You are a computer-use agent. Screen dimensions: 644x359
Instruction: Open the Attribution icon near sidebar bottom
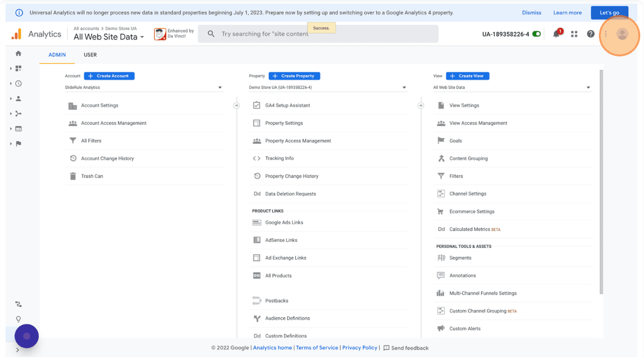point(19,304)
